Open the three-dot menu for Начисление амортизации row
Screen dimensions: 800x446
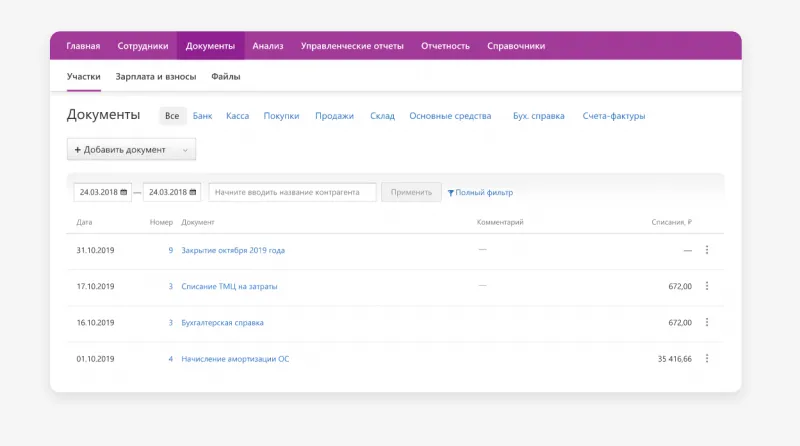(x=706, y=358)
